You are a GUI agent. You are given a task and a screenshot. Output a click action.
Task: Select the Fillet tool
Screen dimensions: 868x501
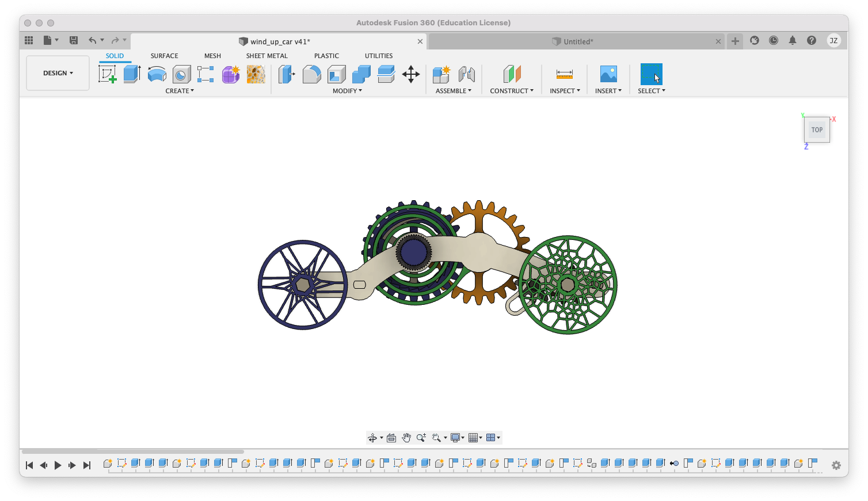(311, 74)
